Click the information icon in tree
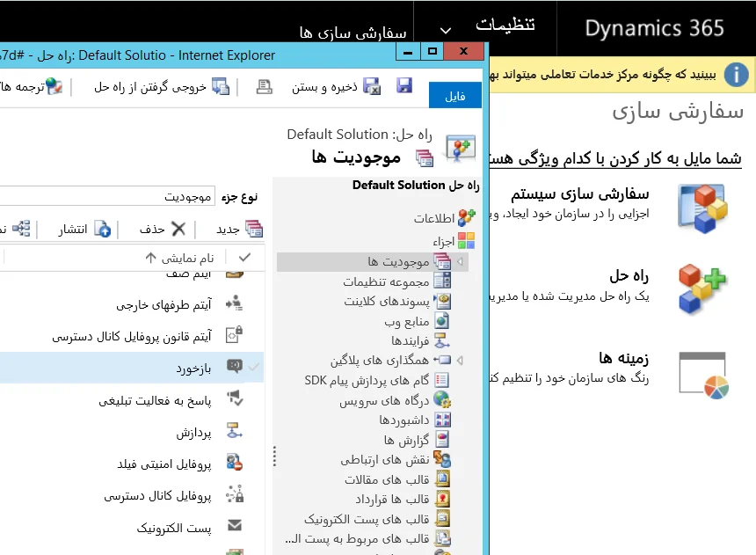 pos(466,218)
